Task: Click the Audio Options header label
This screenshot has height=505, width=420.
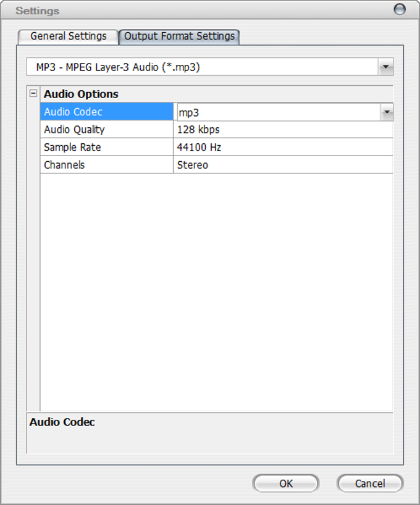Action: (82, 94)
